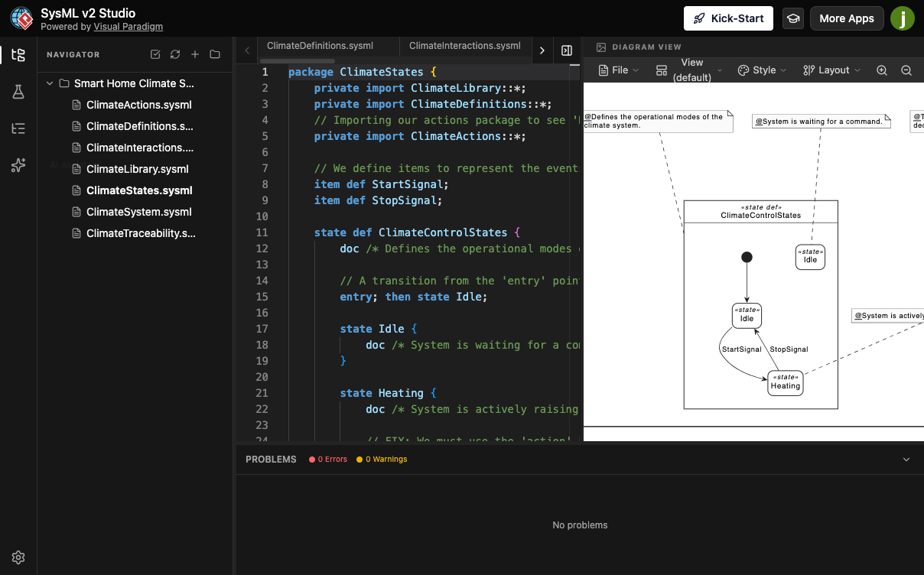
Task: Filter problems by 0 Warnings
Action: 382,460
